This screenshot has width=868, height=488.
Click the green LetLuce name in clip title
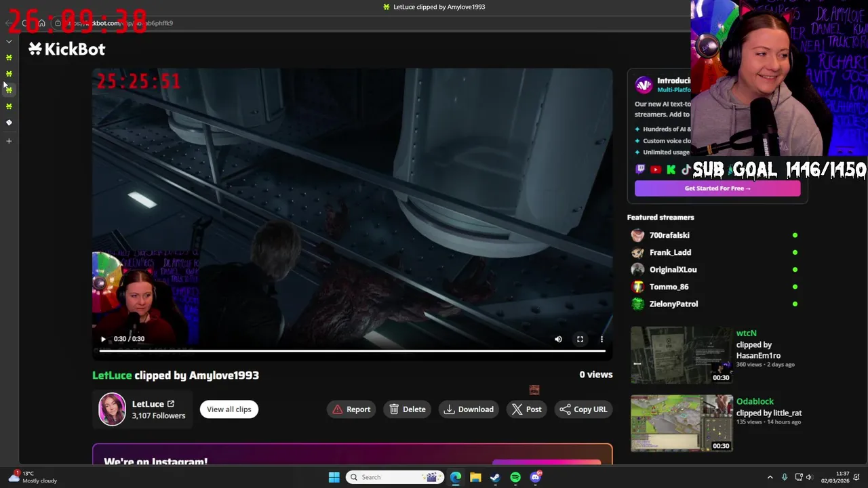click(112, 375)
